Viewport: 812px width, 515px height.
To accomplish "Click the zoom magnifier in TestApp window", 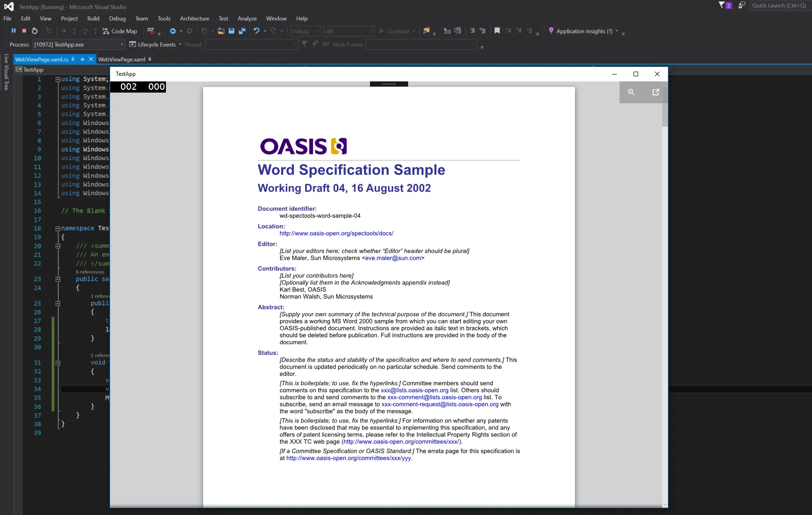I will click(x=631, y=92).
